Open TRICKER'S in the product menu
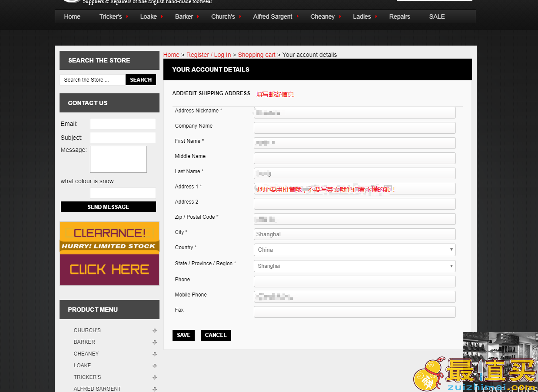 [87, 377]
